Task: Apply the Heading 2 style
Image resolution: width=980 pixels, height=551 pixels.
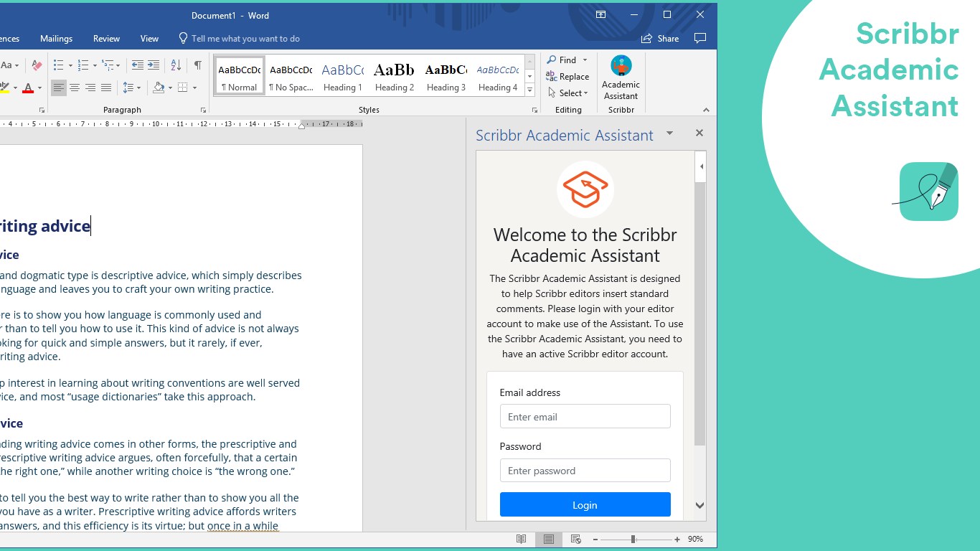Action: 394,76
